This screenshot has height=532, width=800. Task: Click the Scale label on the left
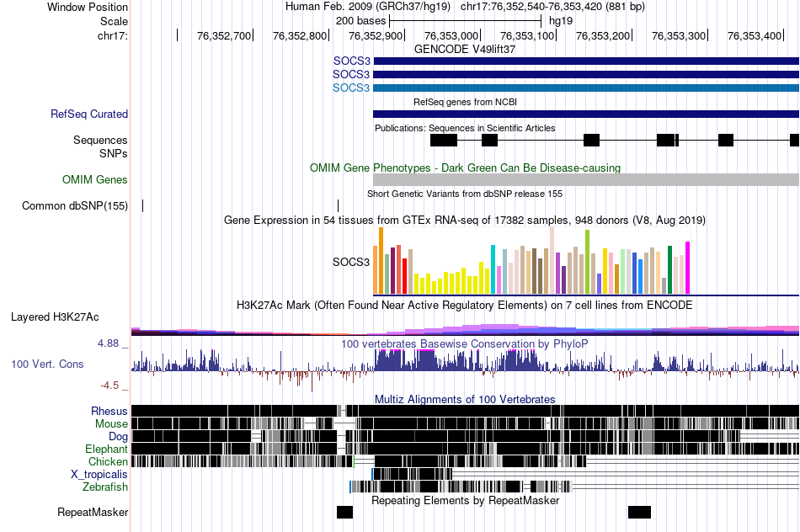[114, 21]
